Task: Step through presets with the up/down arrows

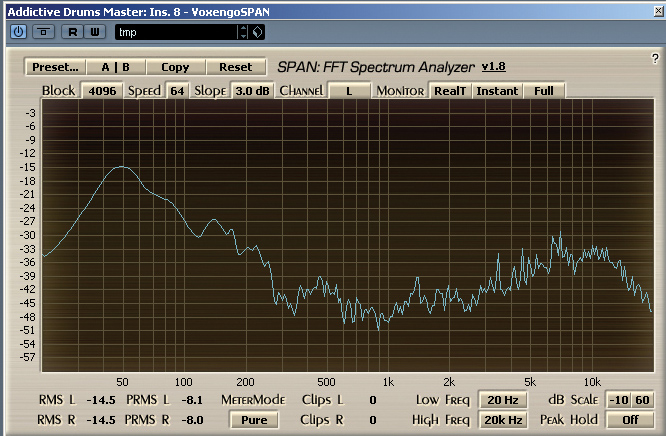Action: coord(243,32)
